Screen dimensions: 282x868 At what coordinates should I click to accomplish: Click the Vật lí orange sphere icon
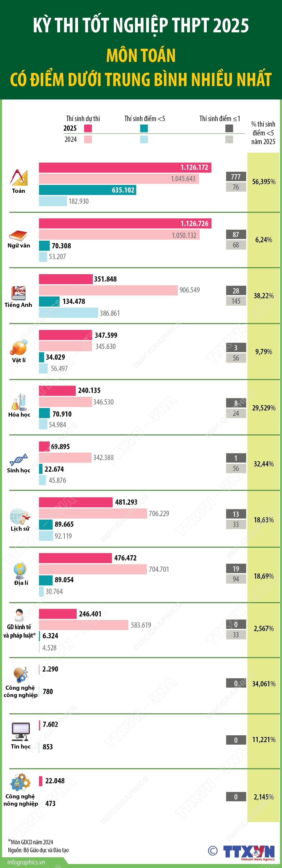18,348
